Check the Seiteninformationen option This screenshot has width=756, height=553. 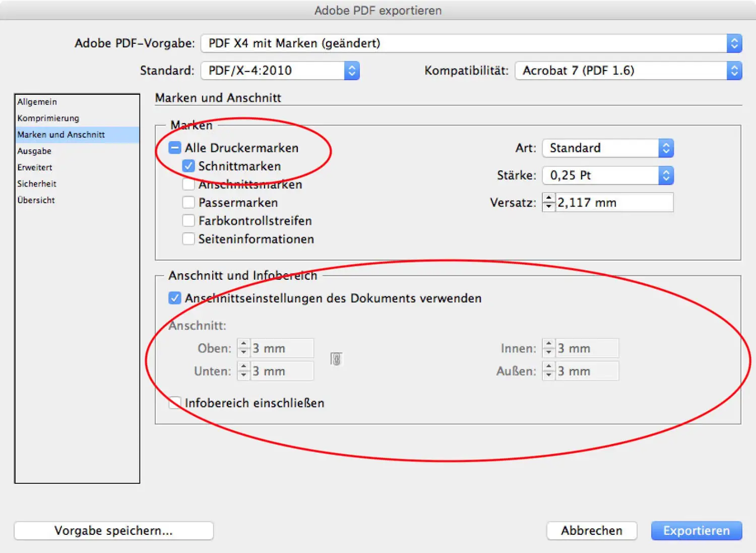coord(188,239)
